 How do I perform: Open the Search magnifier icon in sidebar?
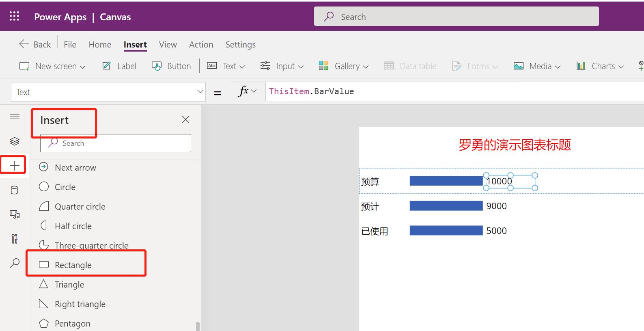pyautogui.click(x=15, y=263)
